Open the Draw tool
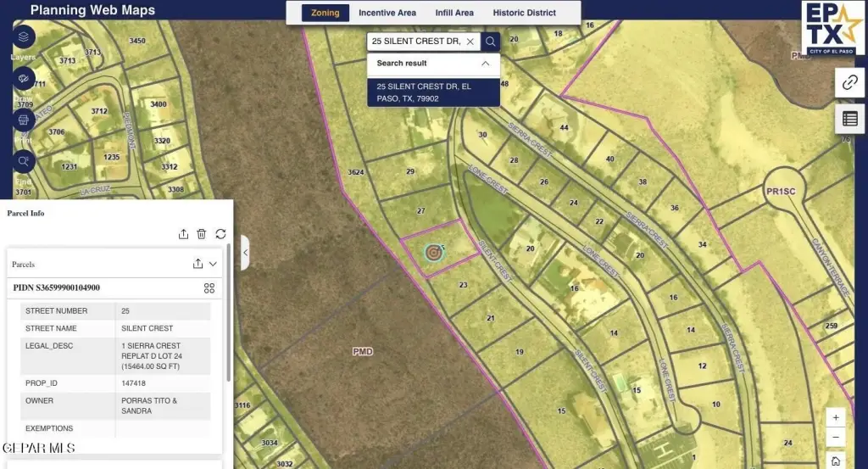The height and width of the screenshot is (469, 868). coord(24,78)
